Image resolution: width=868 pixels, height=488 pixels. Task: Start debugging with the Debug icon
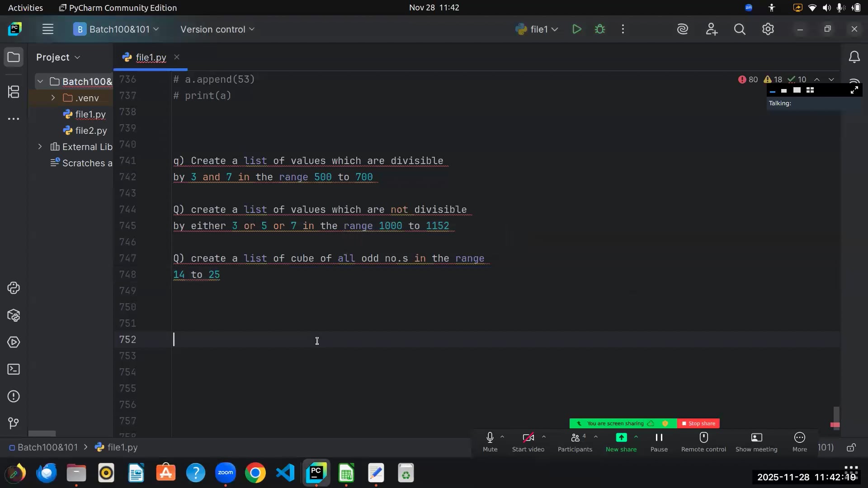(600, 29)
